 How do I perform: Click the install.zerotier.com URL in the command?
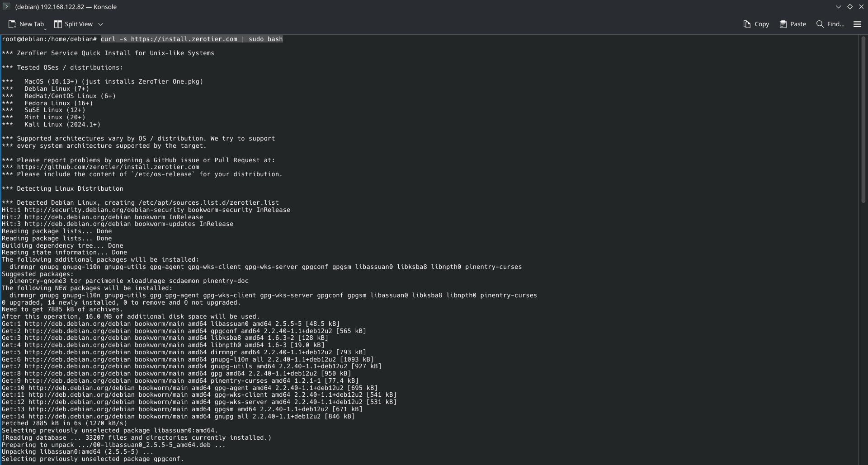tap(184, 39)
